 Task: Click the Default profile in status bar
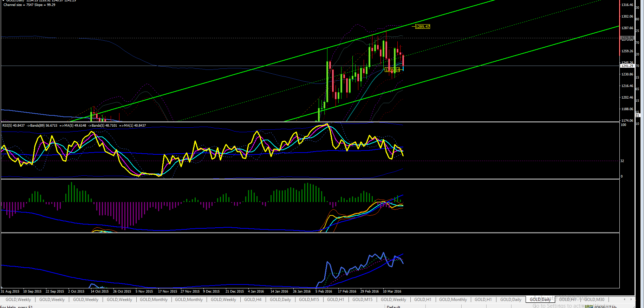pyautogui.click(x=393, y=307)
